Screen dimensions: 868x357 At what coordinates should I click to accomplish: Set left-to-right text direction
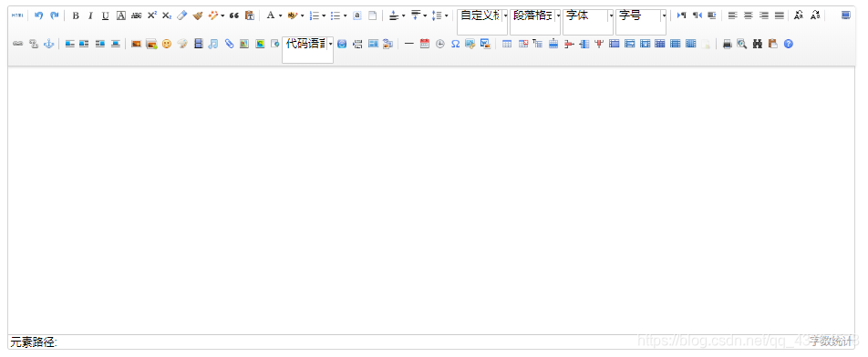pyautogui.click(x=681, y=15)
